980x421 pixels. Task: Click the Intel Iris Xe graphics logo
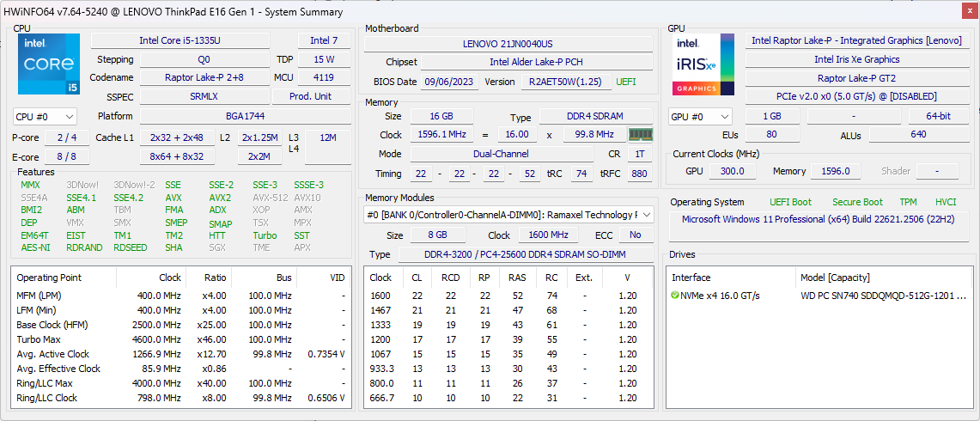[x=703, y=64]
